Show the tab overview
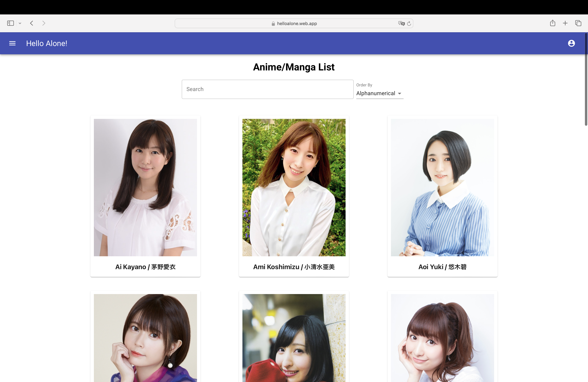This screenshot has height=382, width=588. (x=578, y=23)
